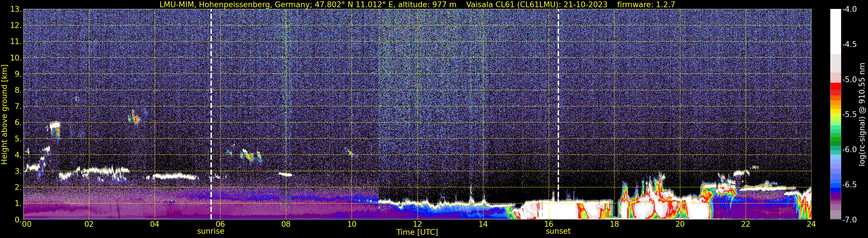868x238 pixels.
Task: Pick the yellow segment of the colorbar
Action: tap(835, 111)
